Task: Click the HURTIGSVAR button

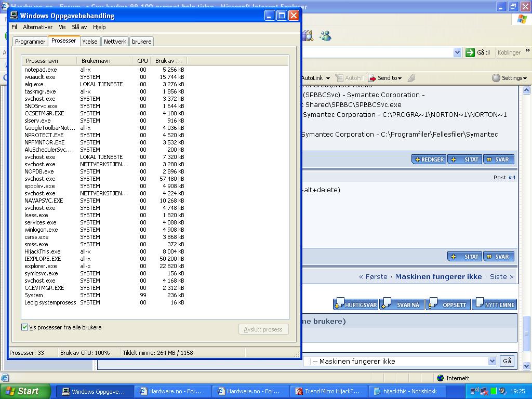Action: point(355,304)
